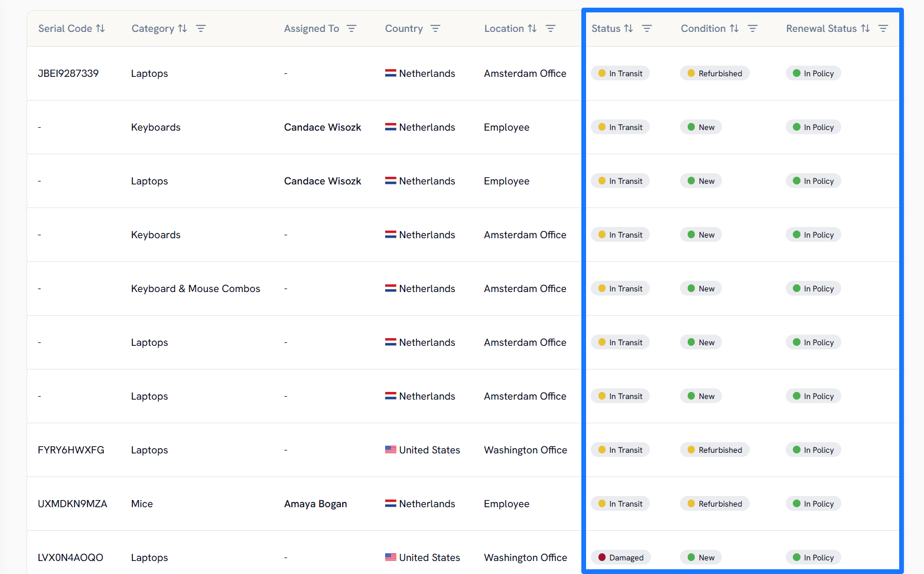Screen dimensions: 924x574
Task: Click the Category sort arrows icon
Action: (x=183, y=28)
